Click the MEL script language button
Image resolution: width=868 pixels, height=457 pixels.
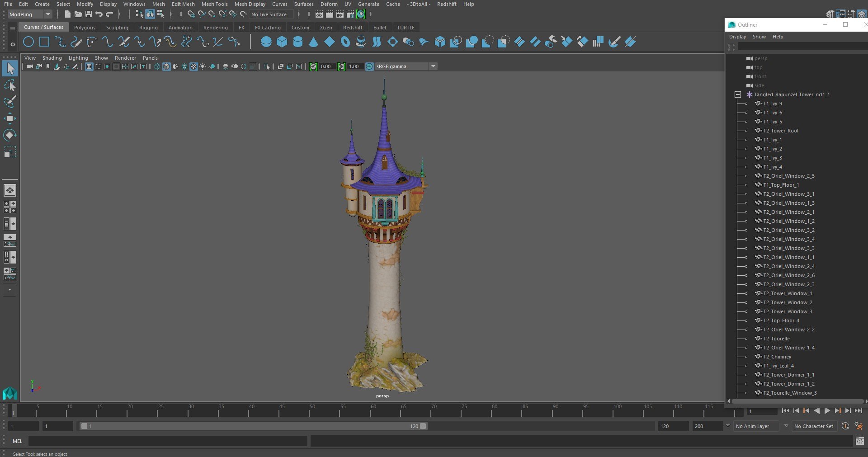pyautogui.click(x=17, y=441)
